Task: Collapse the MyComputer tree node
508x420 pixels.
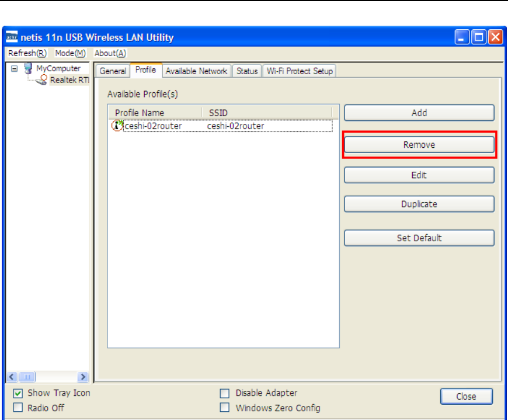Action: tap(14, 68)
